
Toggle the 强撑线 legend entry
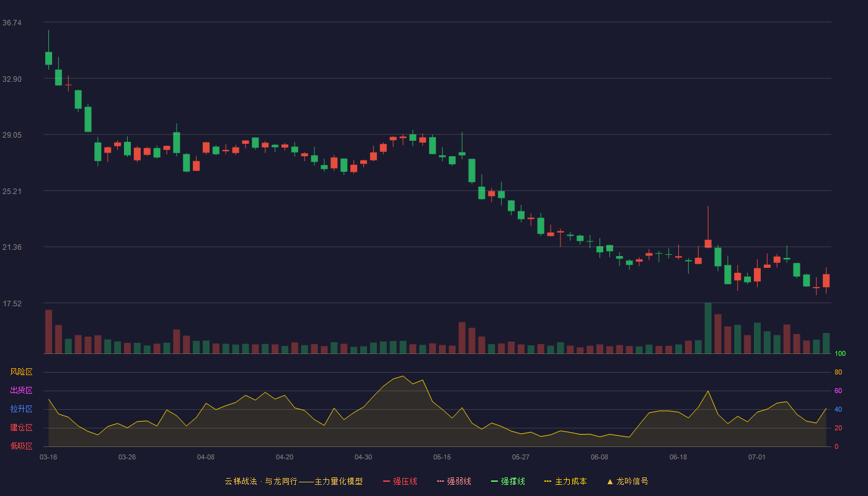point(508,481)
